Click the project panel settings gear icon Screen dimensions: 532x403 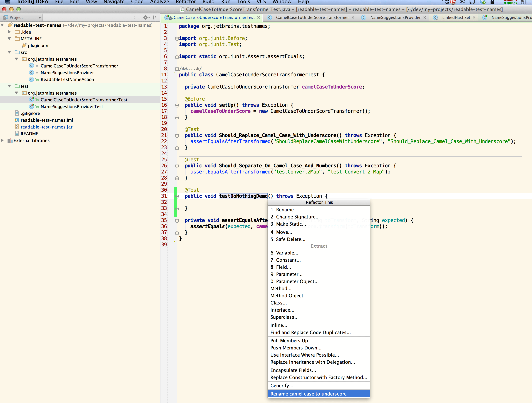click(x=146, y=17)
